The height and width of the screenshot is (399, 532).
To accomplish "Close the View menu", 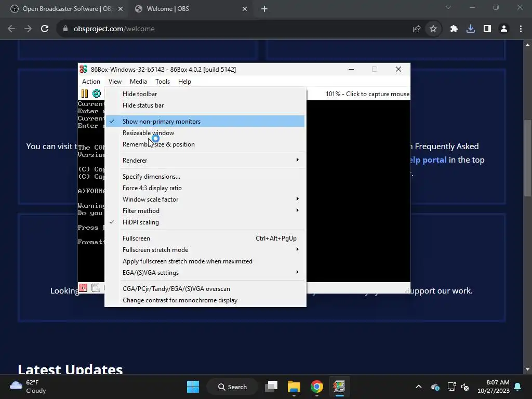I will (x=115, y=82).
